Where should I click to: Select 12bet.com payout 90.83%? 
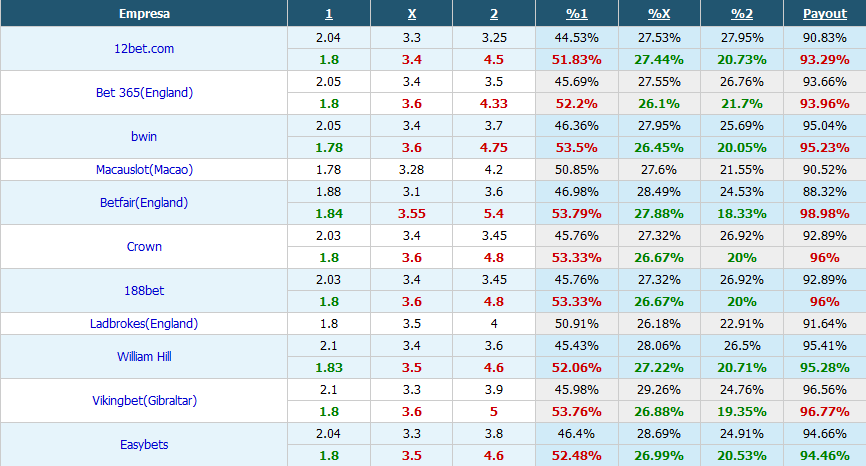pos(825,38)
